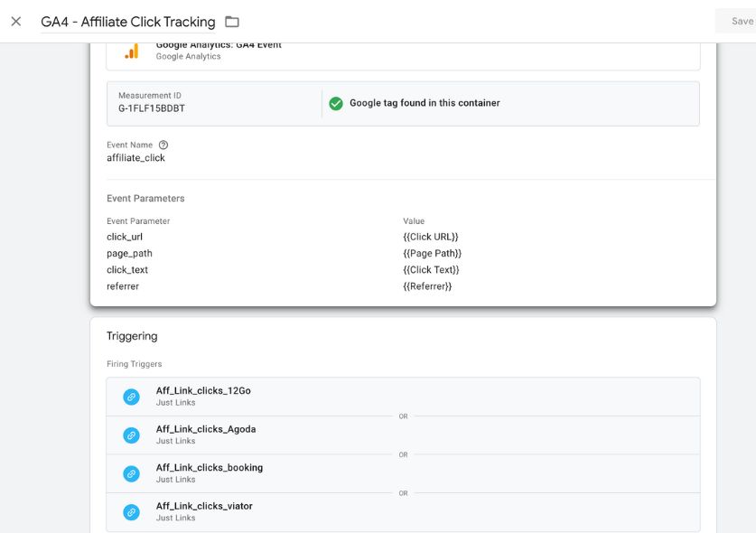Open the Aff_Link_clicks_12Go trigger
This screenshot has width=756, height=533.
(x=203, y=391)
